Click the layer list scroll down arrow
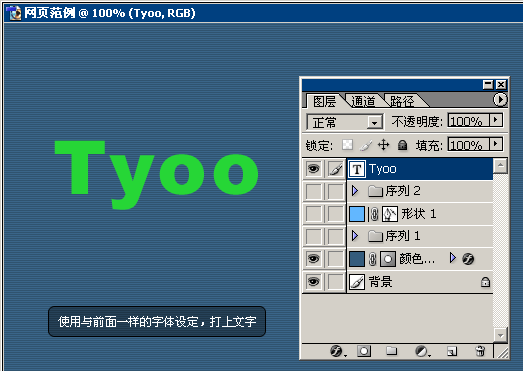The width and height of the screenshot is (523, 371). (500, 335)
